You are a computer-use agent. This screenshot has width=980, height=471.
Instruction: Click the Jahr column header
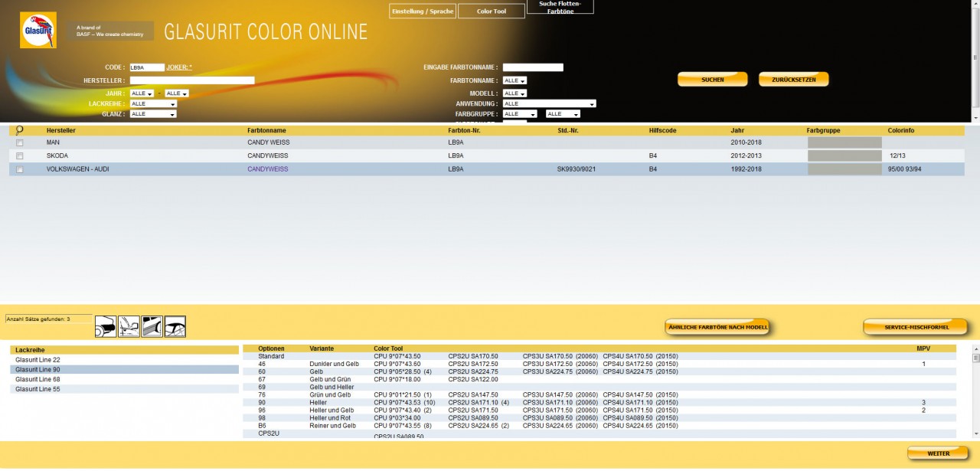click(x=737, y=131)
